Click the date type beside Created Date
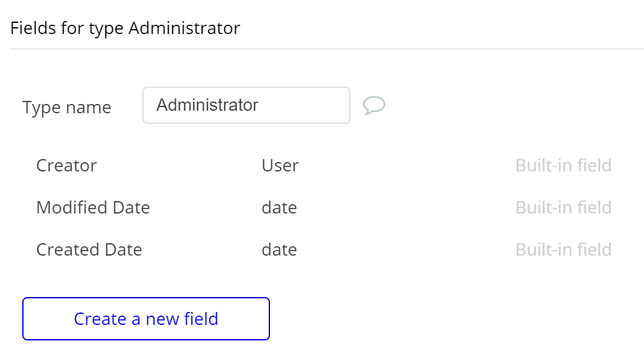The width and height of the screenshot is (644, 354). [x=279, y=249]
